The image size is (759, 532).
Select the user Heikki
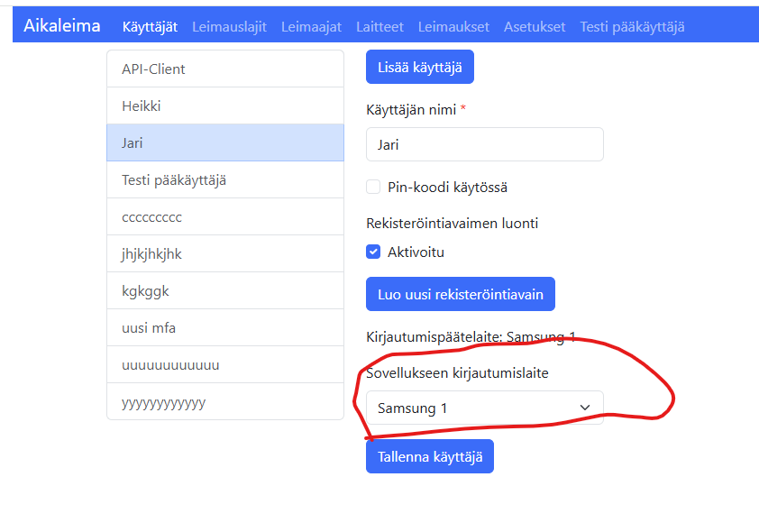225,105
